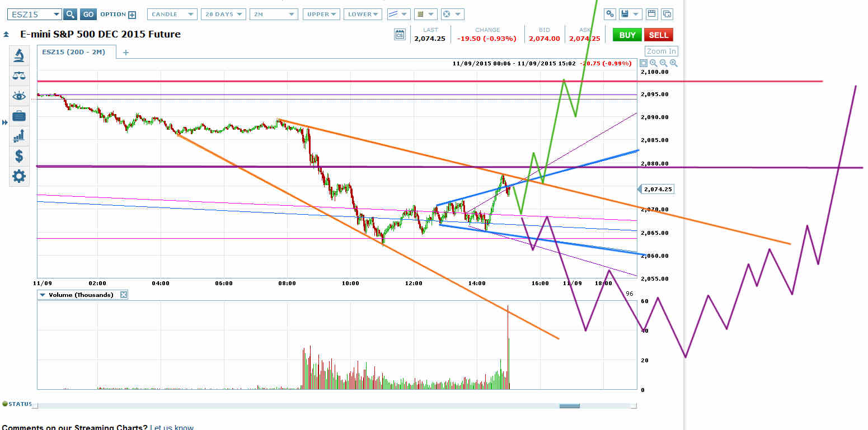The width and height of the screenshot is (868, 430).
Task: Click the CHANGE value -19.50 (-0.93%)
Action: click(487, 39)
